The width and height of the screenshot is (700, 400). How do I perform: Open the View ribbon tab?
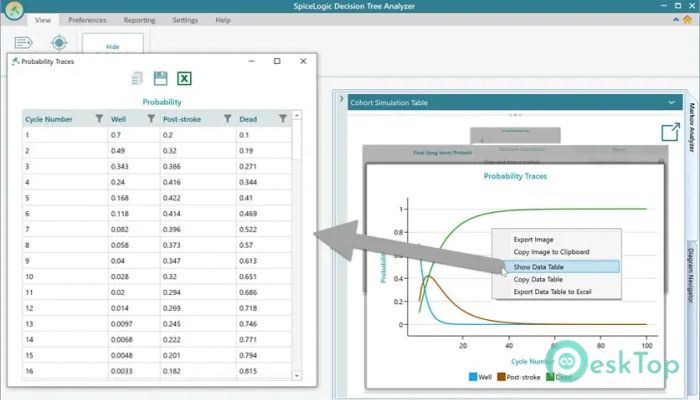tap(42, 20)
